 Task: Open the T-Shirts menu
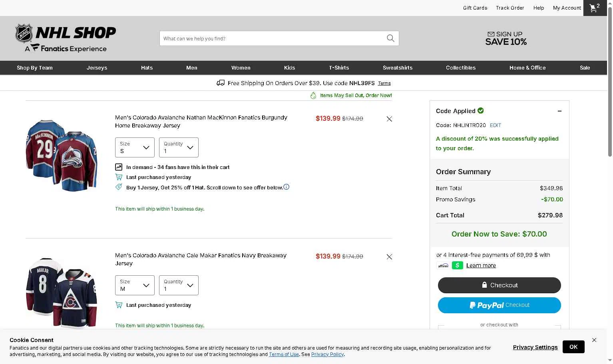(339, 68)
